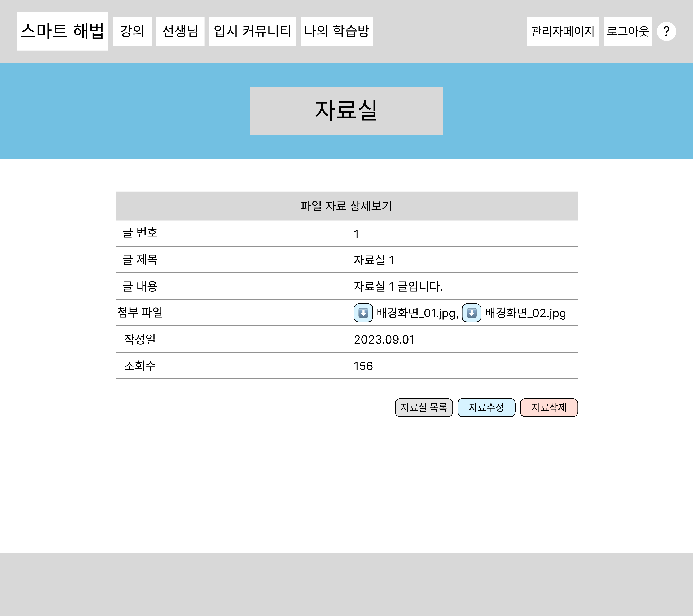Click the 파일 자료 상세보기 header
The width and height of the screenshot is (693, 616).
(346, 206)
